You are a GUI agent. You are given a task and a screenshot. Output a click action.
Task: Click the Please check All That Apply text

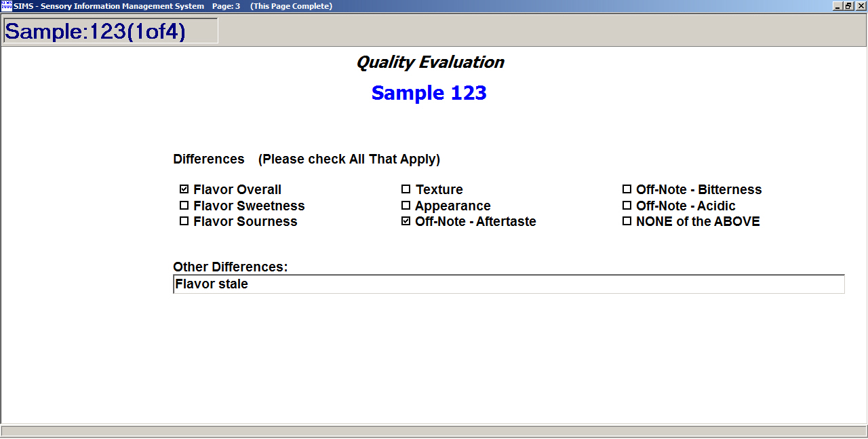click(x=349, y=159)
